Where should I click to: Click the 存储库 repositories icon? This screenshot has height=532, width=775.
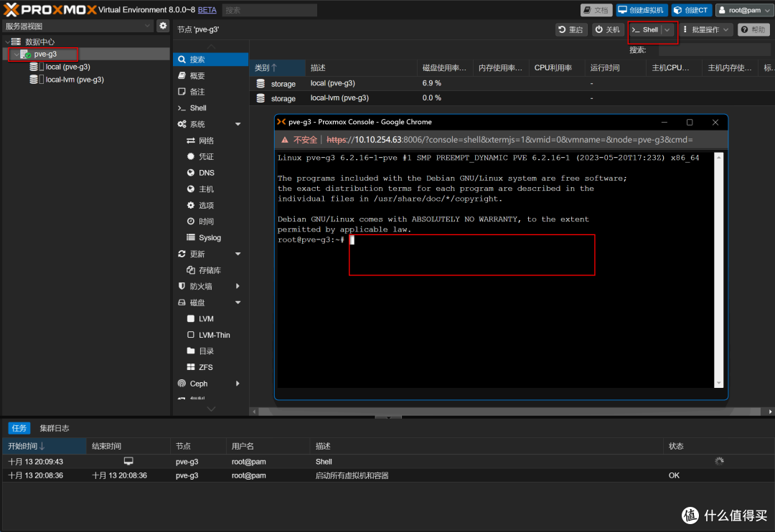191,270
